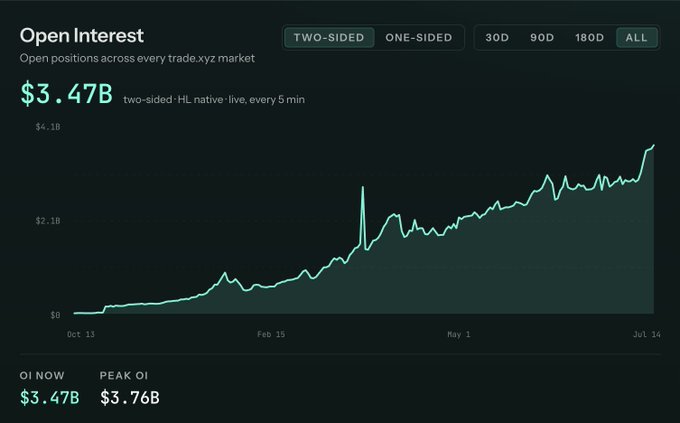Screen dimensions: 680x423
Task: Switch to the ONE-SIDED view
Action: (x=418, y=38)
